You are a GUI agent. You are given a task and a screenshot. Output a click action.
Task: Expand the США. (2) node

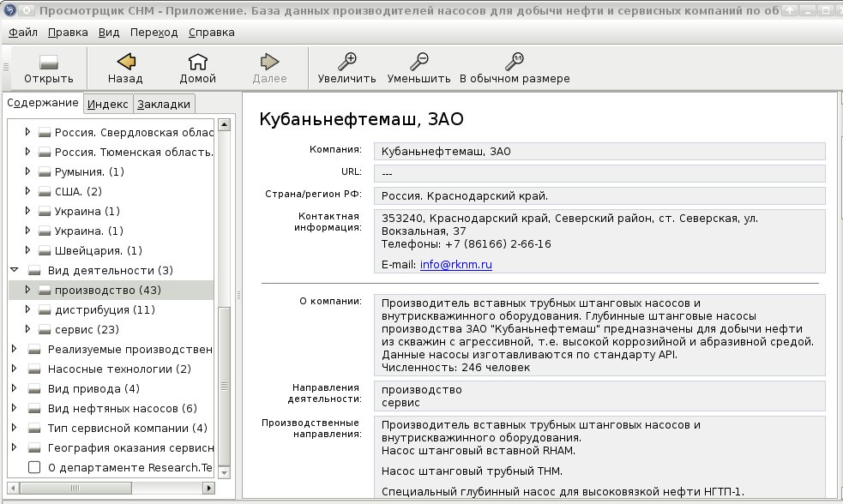tap(27, 191)
